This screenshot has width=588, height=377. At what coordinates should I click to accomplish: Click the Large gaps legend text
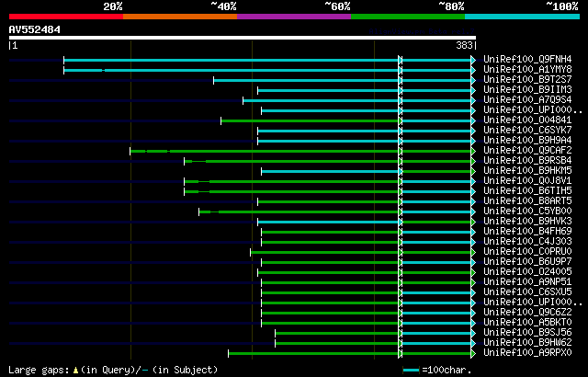[x=113, y=370]
